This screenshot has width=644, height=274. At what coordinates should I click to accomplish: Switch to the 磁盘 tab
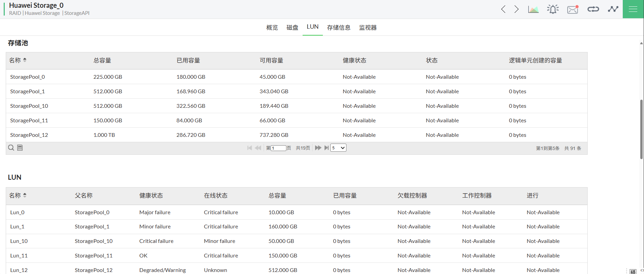pyautogui.click(x=292, y=27)
